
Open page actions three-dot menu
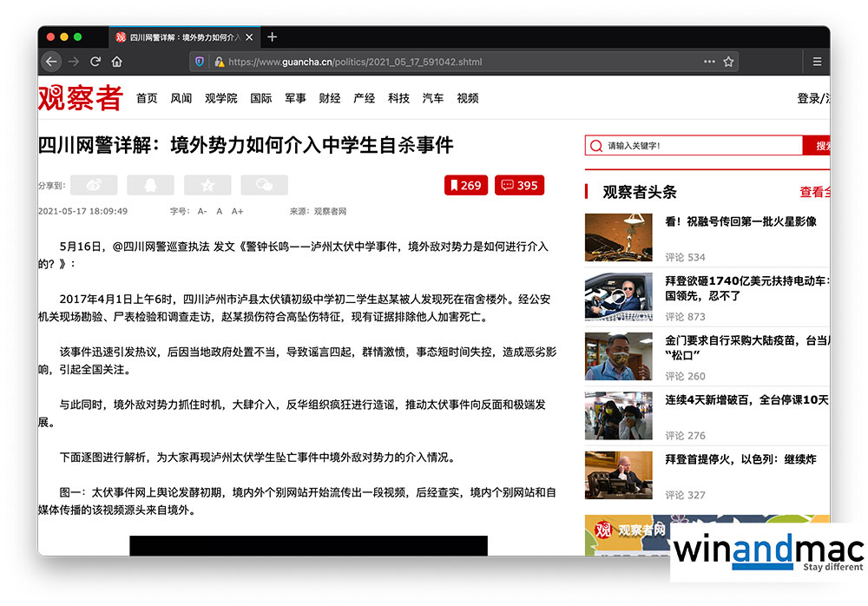tap(709, 62)
